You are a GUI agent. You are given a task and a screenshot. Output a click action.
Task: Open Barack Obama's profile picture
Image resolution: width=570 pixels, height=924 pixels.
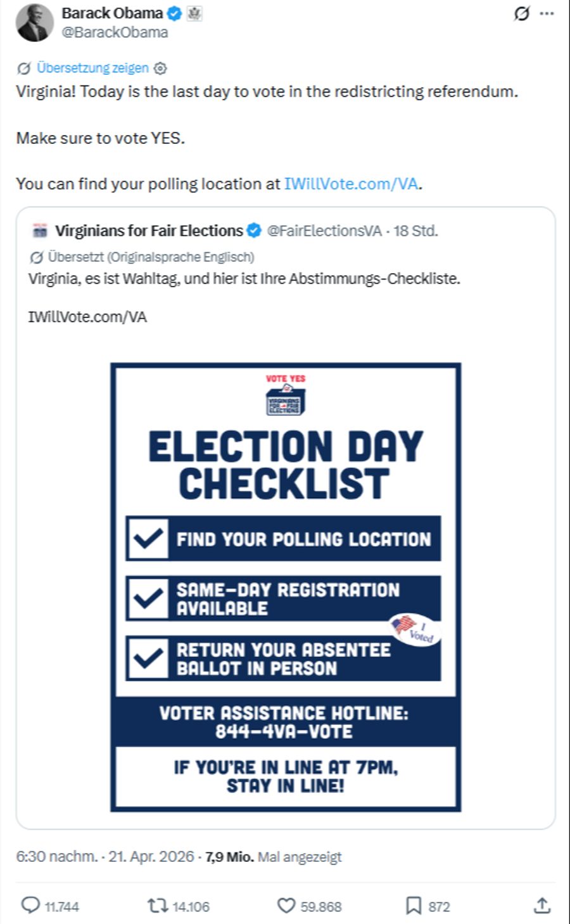coord(34,23)
